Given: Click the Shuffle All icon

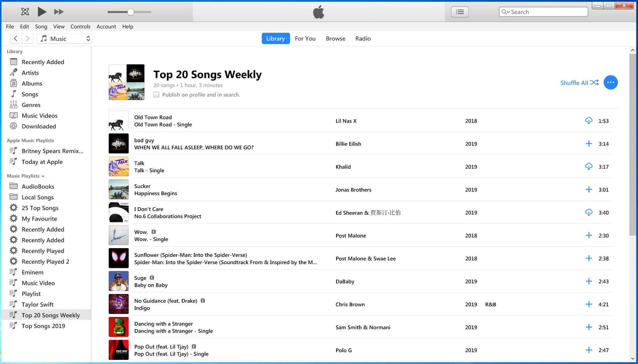Looking at the screenshot, I should (x=595, y=82).
